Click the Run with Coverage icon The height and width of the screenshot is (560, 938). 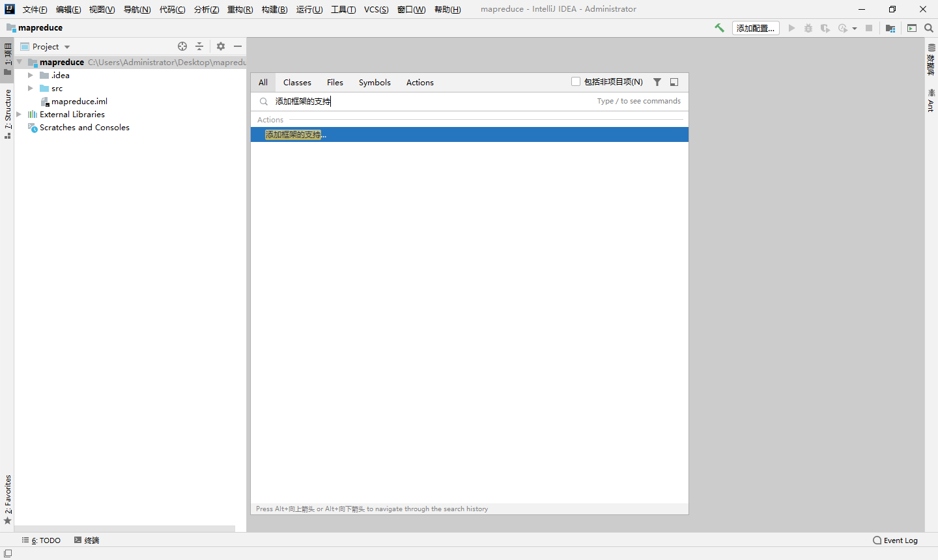click(x=825, y=28)
